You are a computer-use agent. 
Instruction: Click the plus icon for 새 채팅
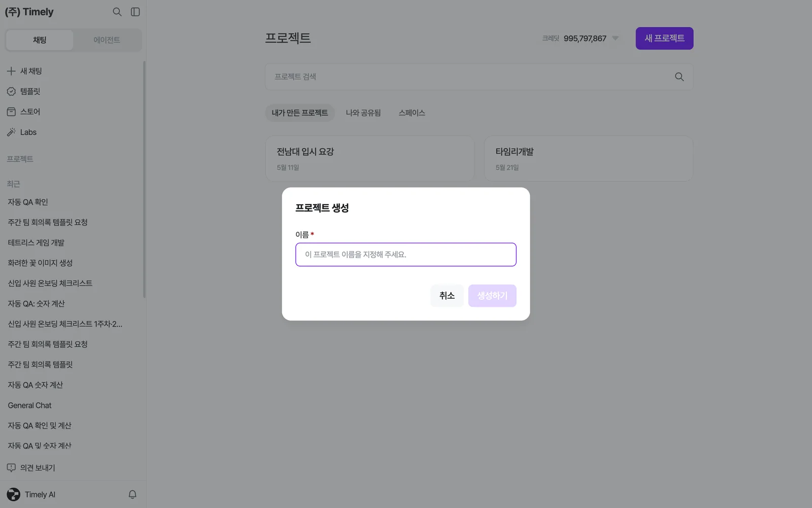click(11, 71)
